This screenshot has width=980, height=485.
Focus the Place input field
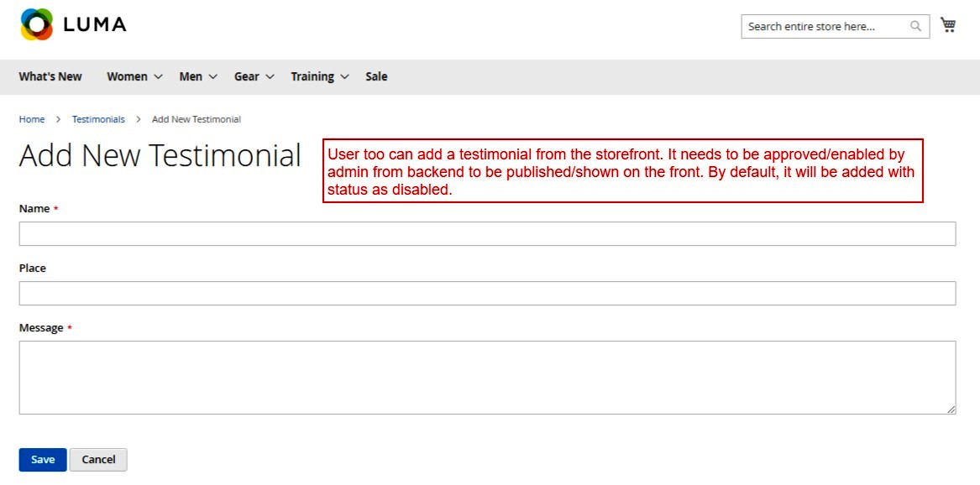point(487,293)
